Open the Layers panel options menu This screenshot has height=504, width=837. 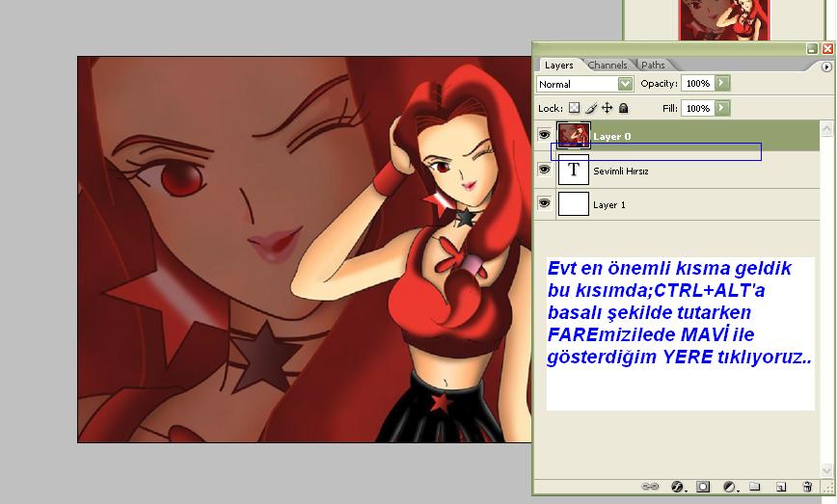click(826, 66)
